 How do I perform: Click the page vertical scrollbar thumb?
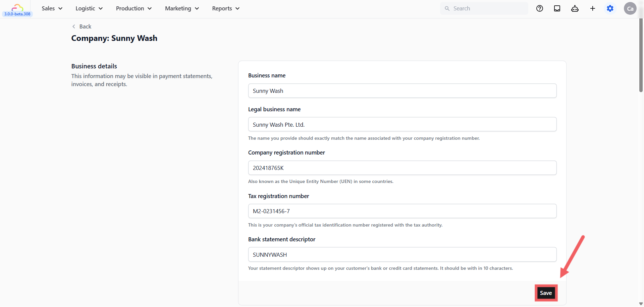click(641, 55)
